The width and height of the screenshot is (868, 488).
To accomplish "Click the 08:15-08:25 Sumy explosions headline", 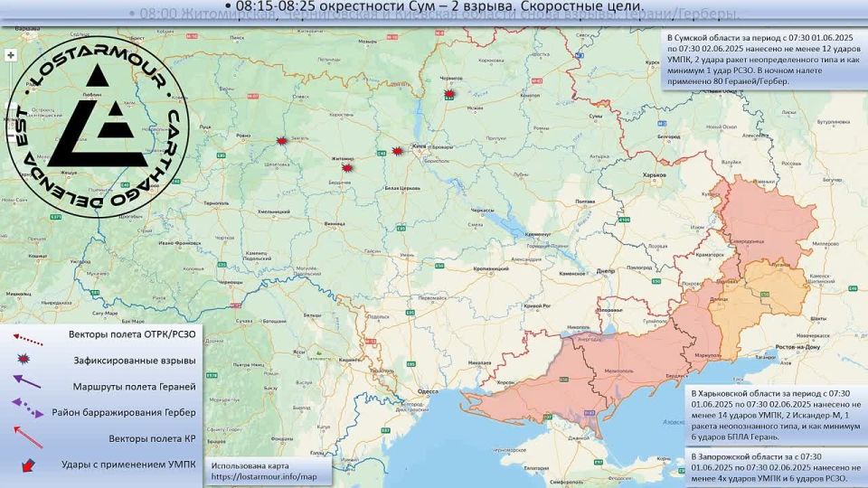I will tap(433, 7).
